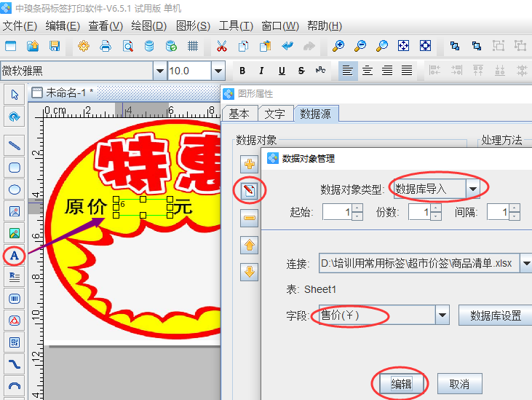Click the modify data object pencil icon
This screenshot has width=532, height=400.
[x=250, y=191]
